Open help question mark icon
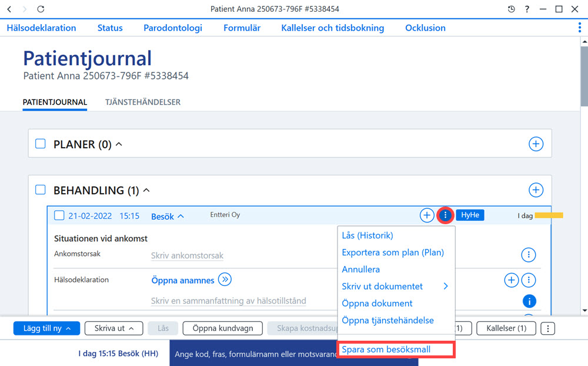The height and width of the screenshot is (366, 588). (x=527, y=9)
